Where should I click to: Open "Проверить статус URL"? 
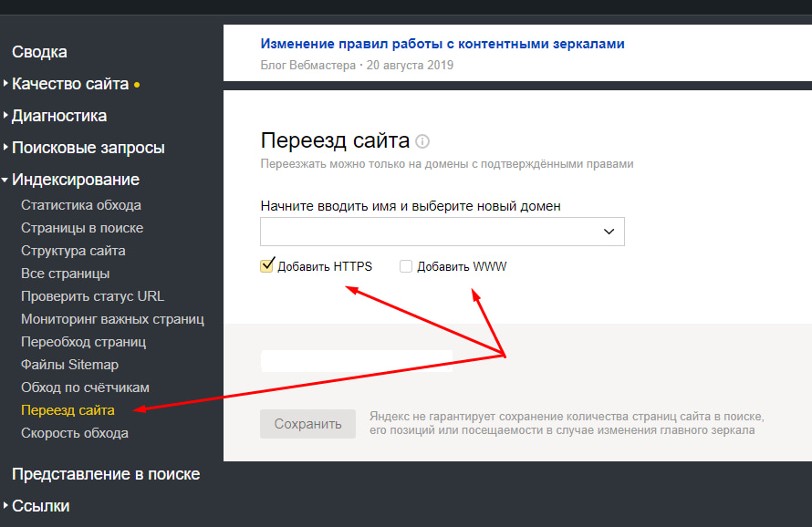[90, 295]
